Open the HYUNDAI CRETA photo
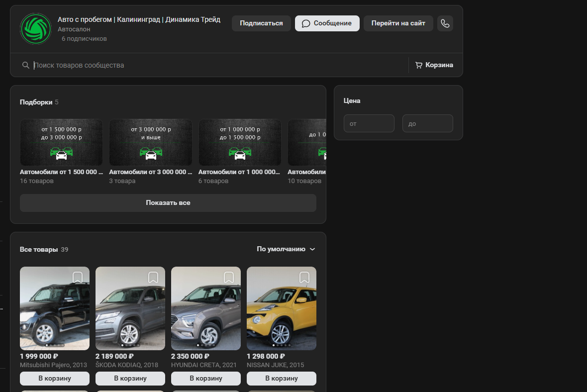This screenshot has height=392, width=587. 206,308
